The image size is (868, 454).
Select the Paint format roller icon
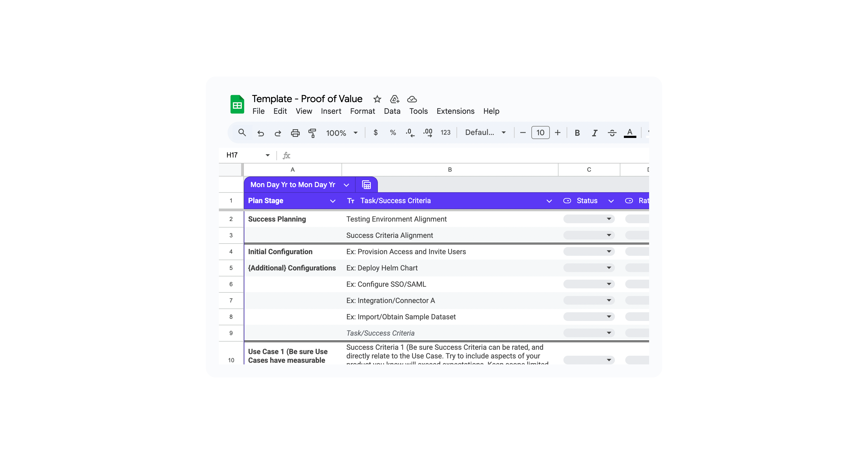pyautogui.click(x=312, y=133)
